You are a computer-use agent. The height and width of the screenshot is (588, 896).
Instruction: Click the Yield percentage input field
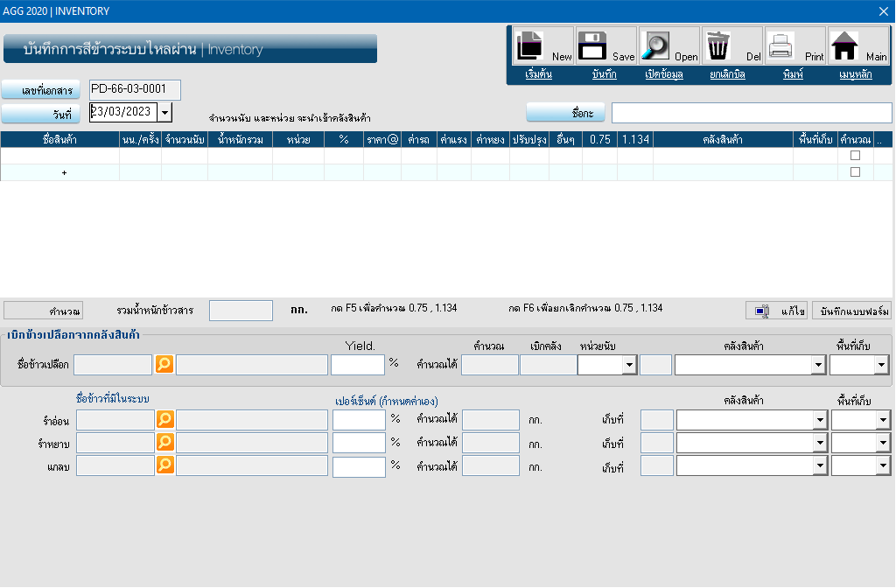point(358,365)
